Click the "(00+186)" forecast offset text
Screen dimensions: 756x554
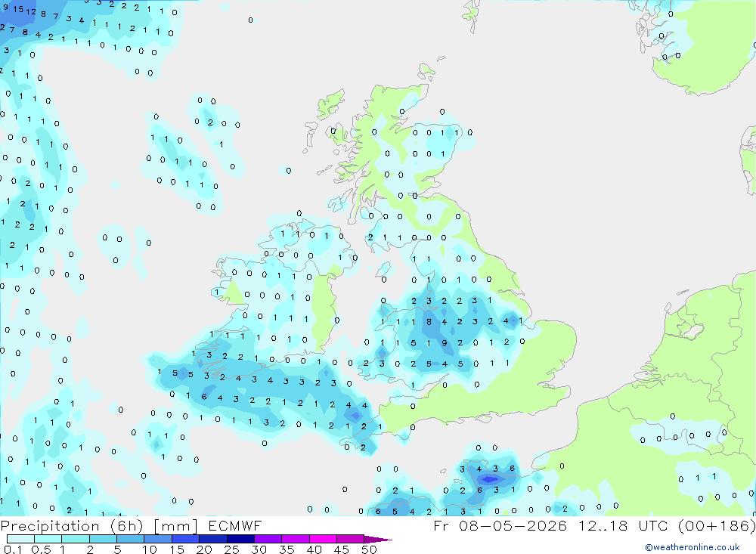pyautogui.click(x=717, y=525)
